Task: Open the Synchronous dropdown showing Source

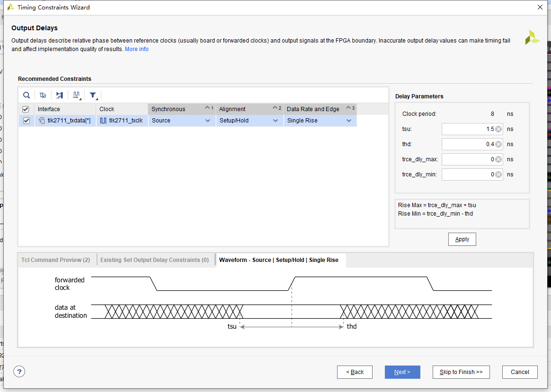Action: pos(207,121)
